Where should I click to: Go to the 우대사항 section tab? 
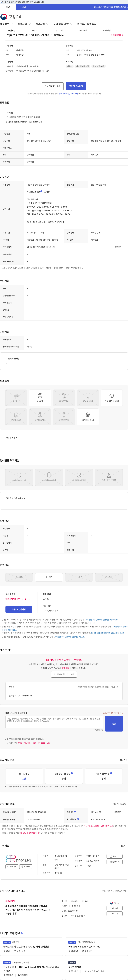59,30
